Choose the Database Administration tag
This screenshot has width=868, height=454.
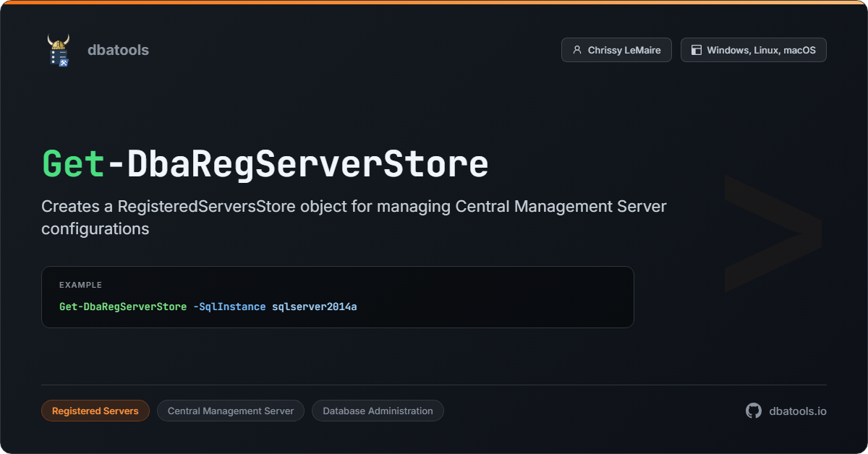(378, 411)
